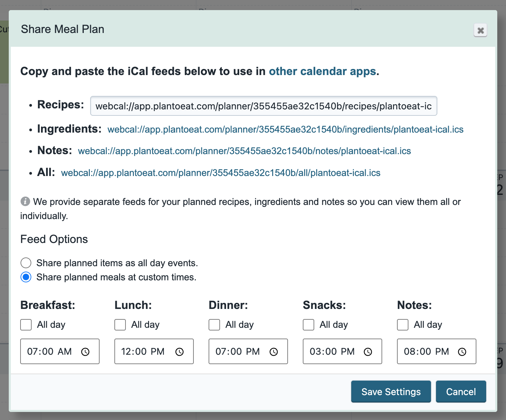This screenshot has height=420, width=506.
Task: Enable All day checkbox for Lunch
Action: [120, 325]
